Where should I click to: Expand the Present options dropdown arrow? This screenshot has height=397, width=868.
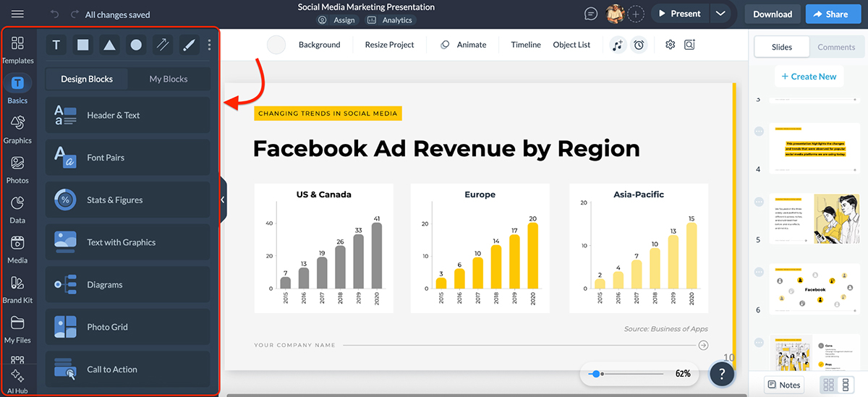tap(720, 14)
